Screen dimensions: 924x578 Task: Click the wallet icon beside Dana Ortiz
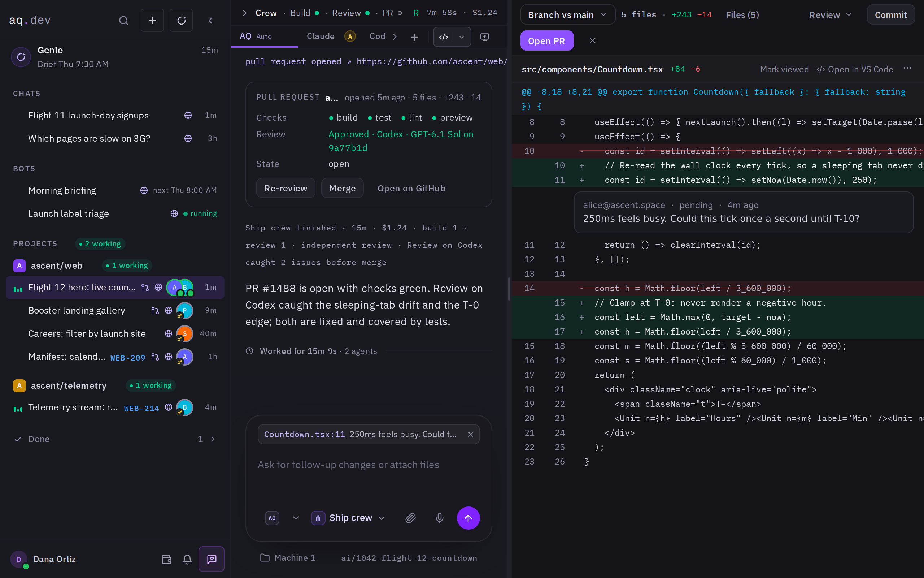pos(166,559)
